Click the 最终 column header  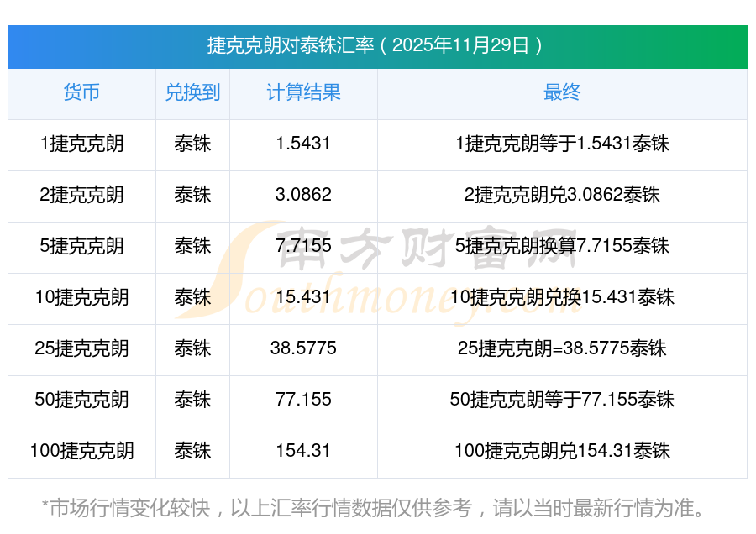click(x=562, y=92)
